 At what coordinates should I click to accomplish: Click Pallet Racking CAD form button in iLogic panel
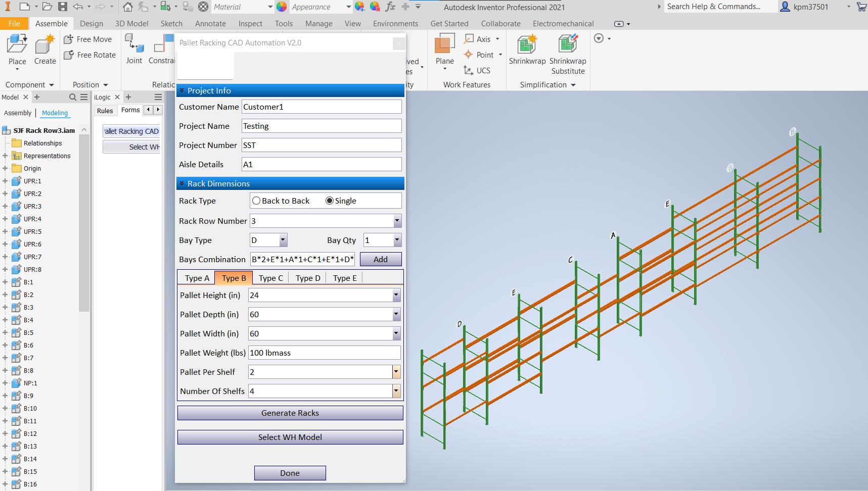(131, 131)
